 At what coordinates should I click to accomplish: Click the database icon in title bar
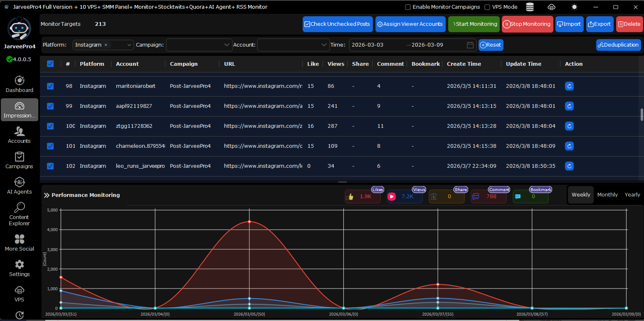coord(530,7)
